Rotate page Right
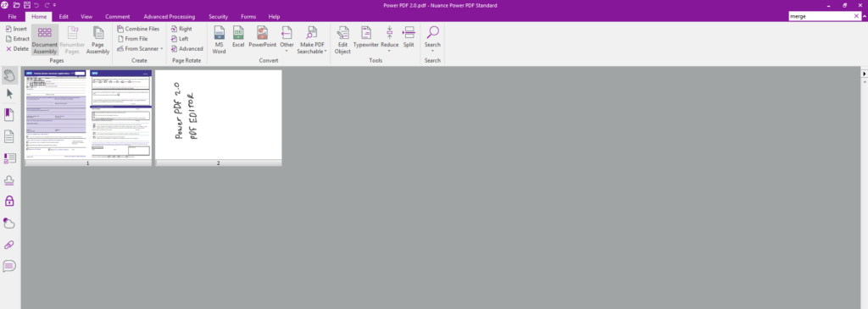This screenshot has height=309, width=868. click(x=181, y=29)
